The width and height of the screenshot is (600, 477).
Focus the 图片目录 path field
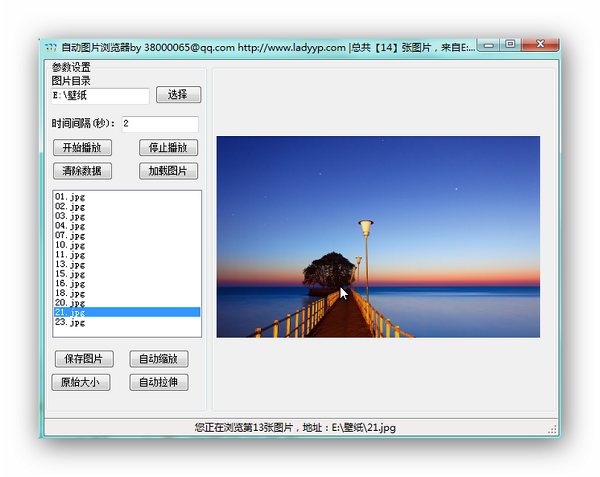coord(100,96)
